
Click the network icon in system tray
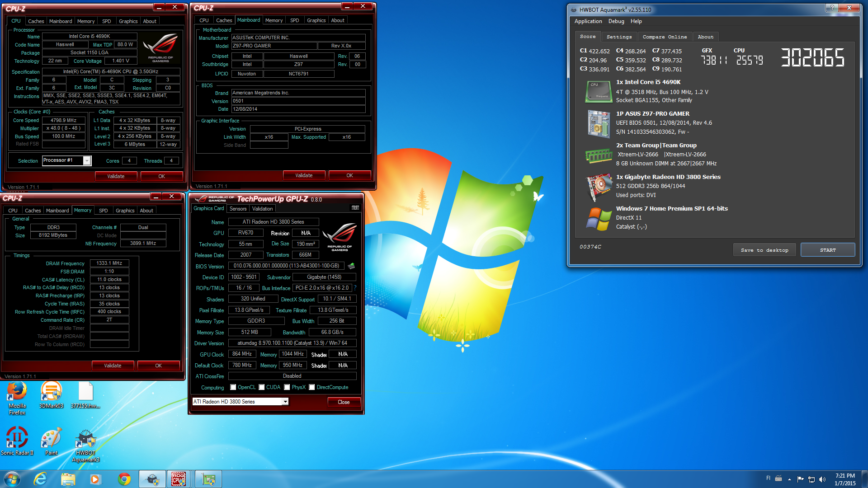[811, 479]
